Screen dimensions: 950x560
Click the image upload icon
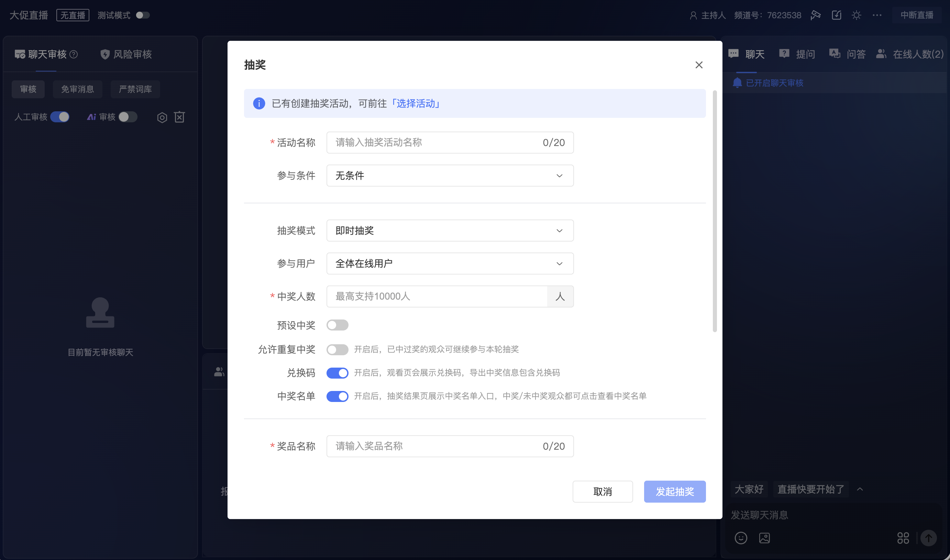click(764, 538)
